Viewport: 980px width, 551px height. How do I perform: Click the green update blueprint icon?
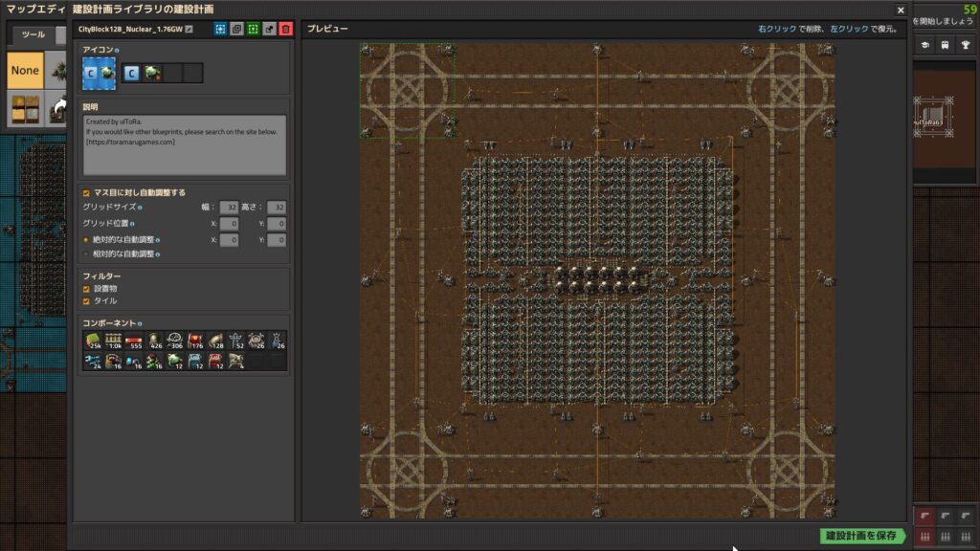pos(253,29)
